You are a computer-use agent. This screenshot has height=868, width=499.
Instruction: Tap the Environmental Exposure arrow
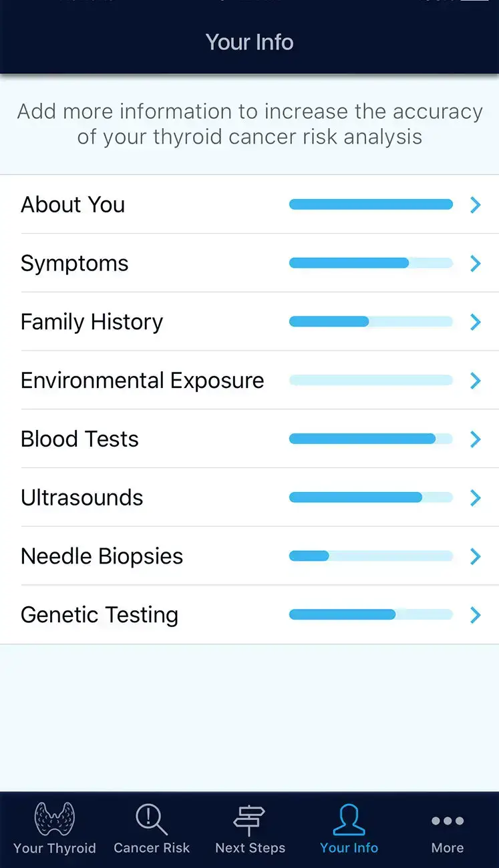tap(476, 381)
